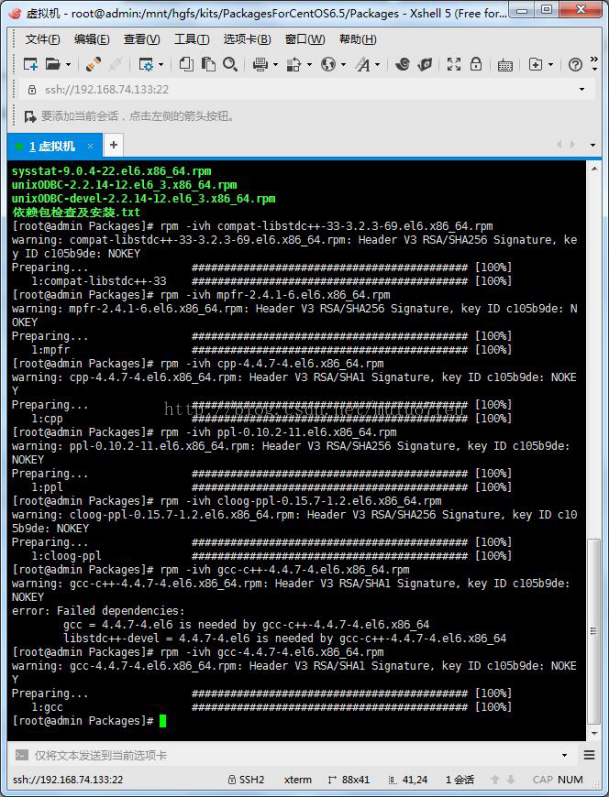Click the add current session arrow icon
Viewport: 609px width, 797px height.
(x=30, y=116)
